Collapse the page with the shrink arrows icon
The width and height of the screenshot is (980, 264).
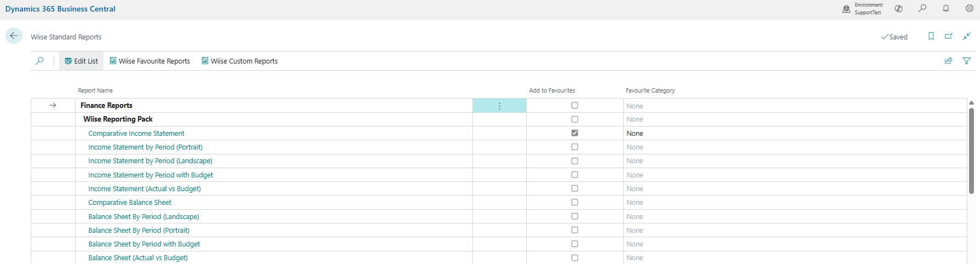coord(966,36)
